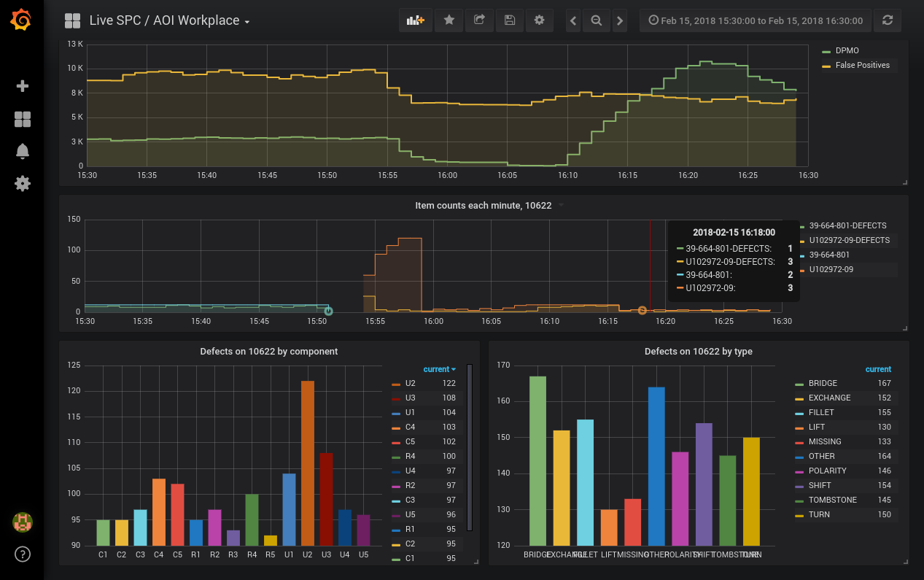Select TOMBSTONE in type legend
The image size is (924, 580).
(832, 500)
